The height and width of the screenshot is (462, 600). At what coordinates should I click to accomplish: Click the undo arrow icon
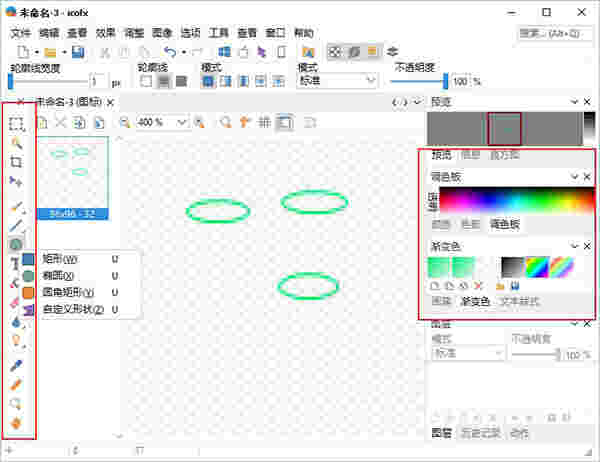click(170, 52)
